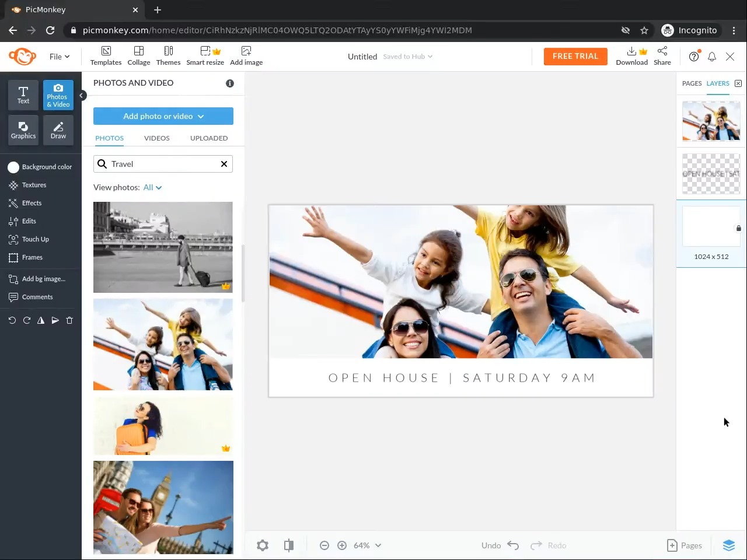Toggle the lock on the background layer
Screen dimensions: 747x560
[738, 228]
